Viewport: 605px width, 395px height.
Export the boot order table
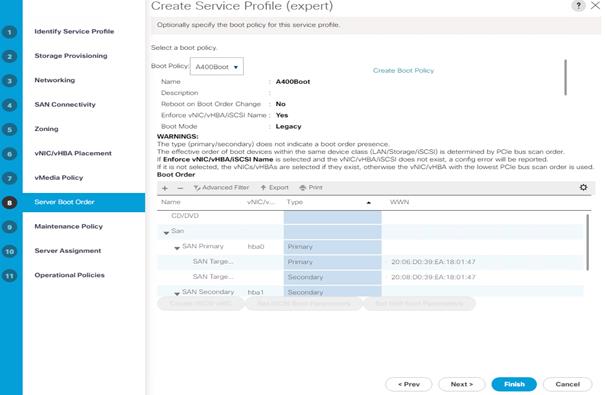coord(274,187)
